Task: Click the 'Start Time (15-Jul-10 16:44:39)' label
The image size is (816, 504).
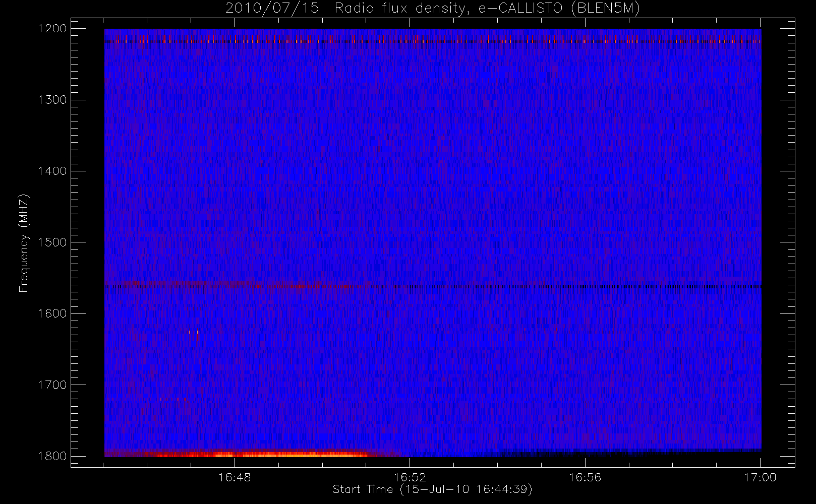Action: pos(433,489)
